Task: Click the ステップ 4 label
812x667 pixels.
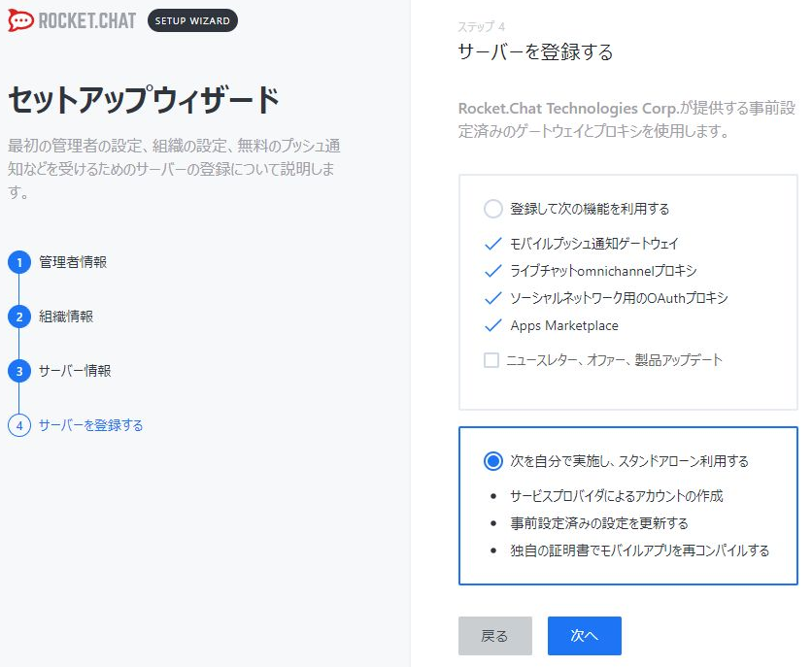Action: click(x=481, y=26)
